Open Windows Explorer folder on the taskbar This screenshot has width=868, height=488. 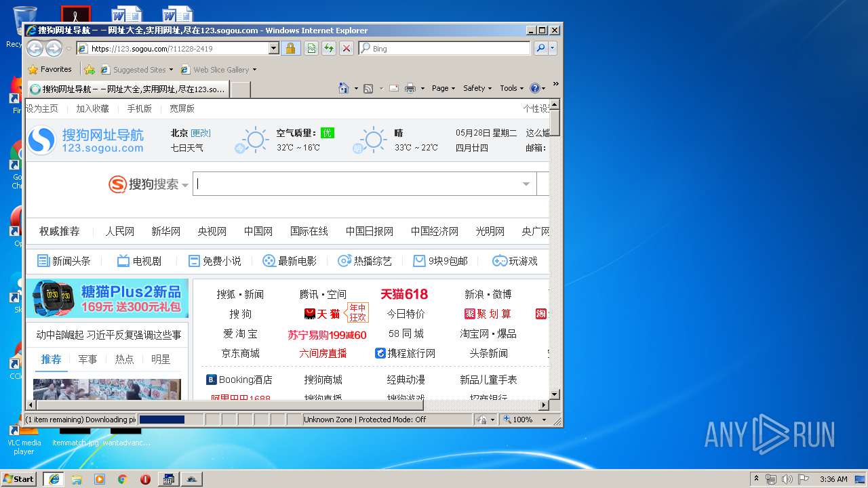coord(77,479)
